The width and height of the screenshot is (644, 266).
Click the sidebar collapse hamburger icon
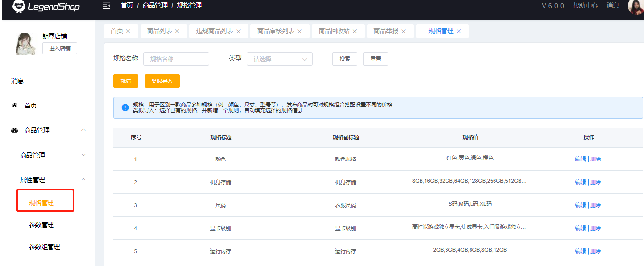[106, 6]
